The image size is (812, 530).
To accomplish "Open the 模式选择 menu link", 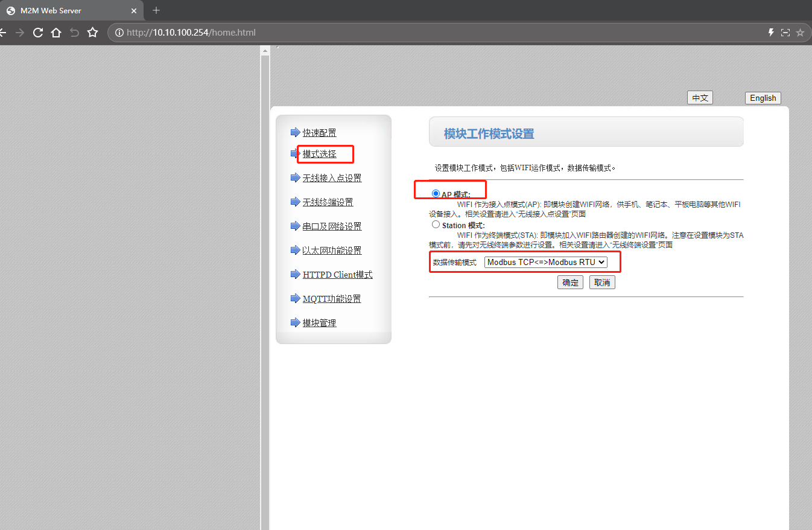I will click(319, 154).
